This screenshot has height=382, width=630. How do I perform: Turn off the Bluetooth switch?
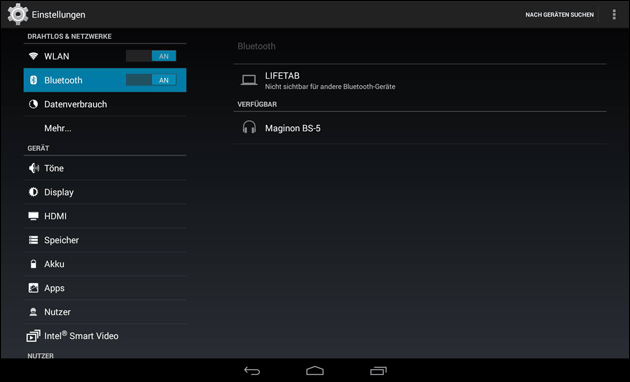151,80
